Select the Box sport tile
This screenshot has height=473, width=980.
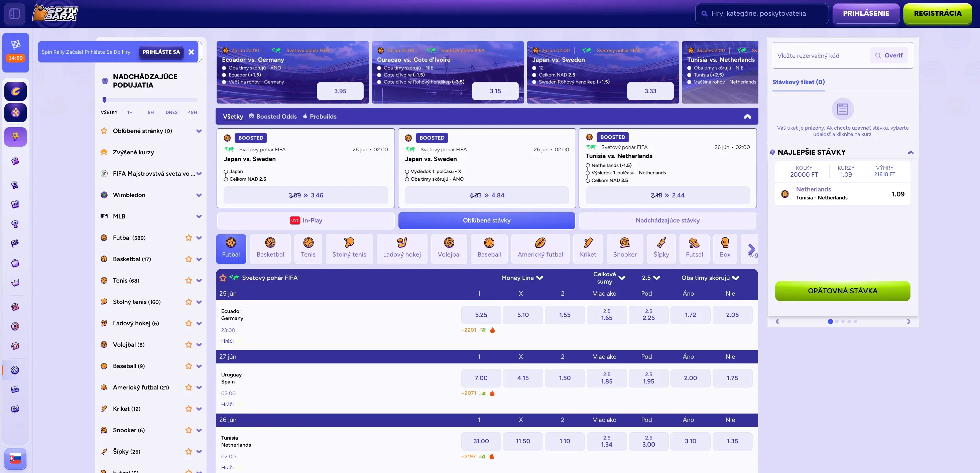[x=725, y=249]
